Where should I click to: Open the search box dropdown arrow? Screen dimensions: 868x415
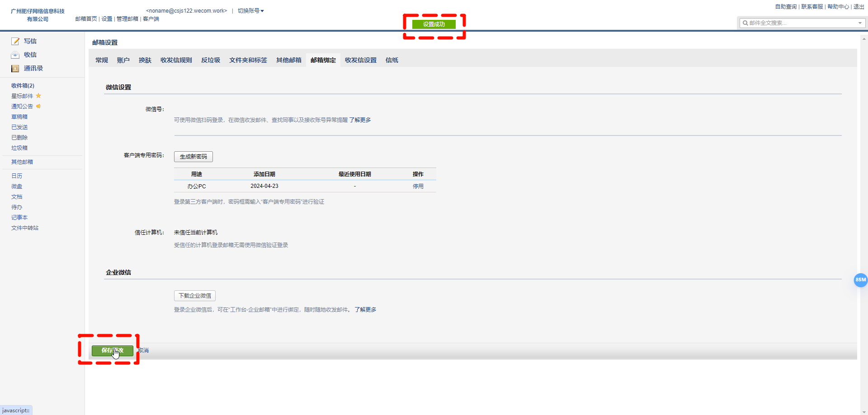click(860, 23)
